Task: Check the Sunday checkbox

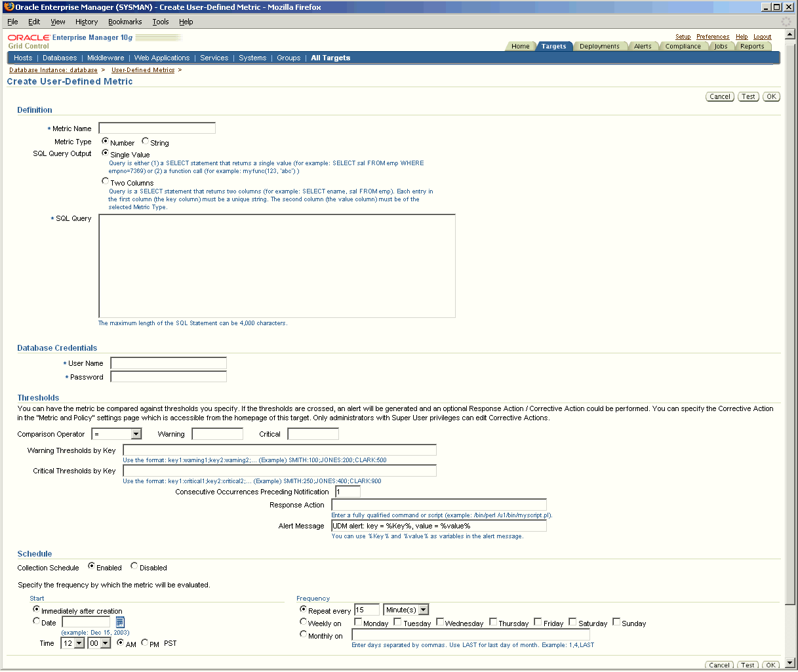Action: [x=616, y=622]
